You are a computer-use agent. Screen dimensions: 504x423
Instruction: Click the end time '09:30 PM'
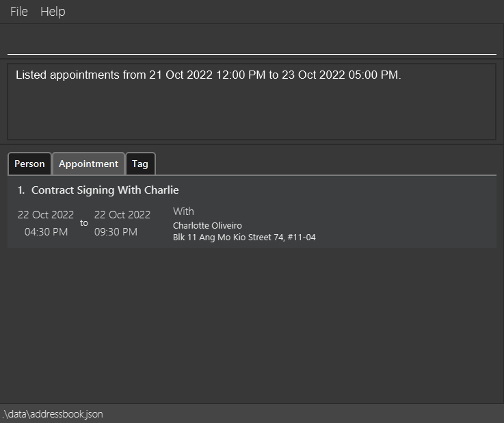(116, 232)
